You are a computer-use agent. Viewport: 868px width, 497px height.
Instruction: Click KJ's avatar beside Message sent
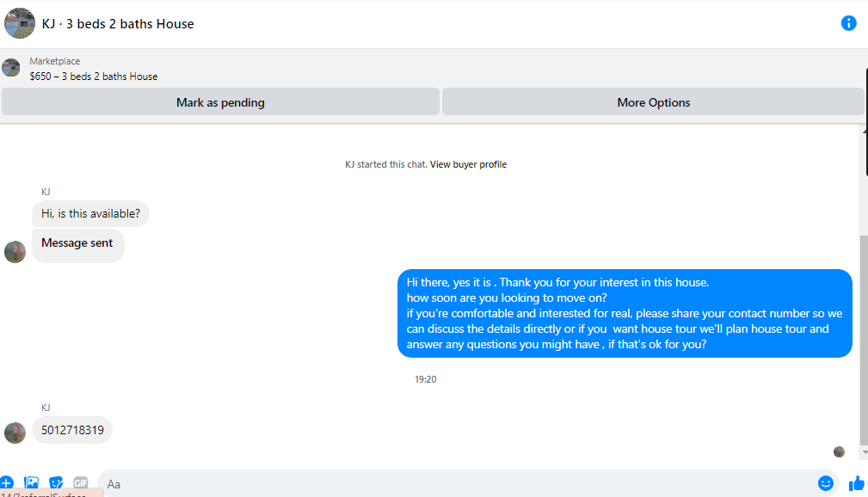pyautogui.click(x=15, y=252)
